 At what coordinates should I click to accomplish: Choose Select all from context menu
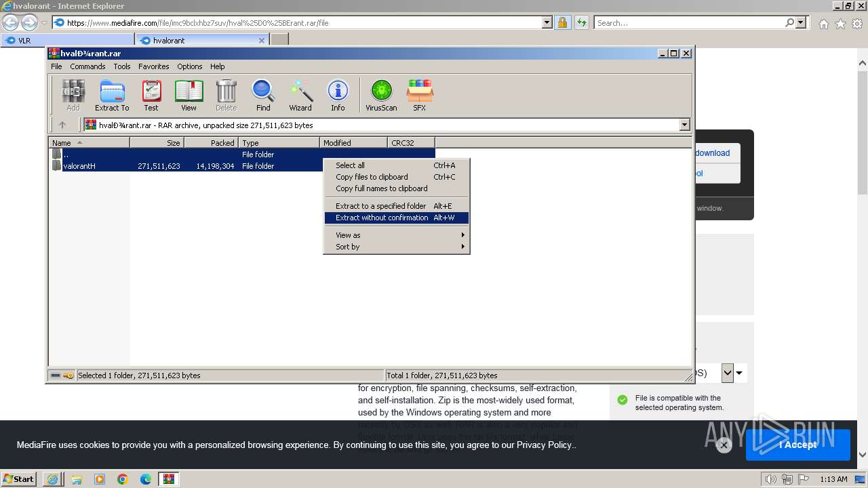pyautogui.click(x=397, y=165)
